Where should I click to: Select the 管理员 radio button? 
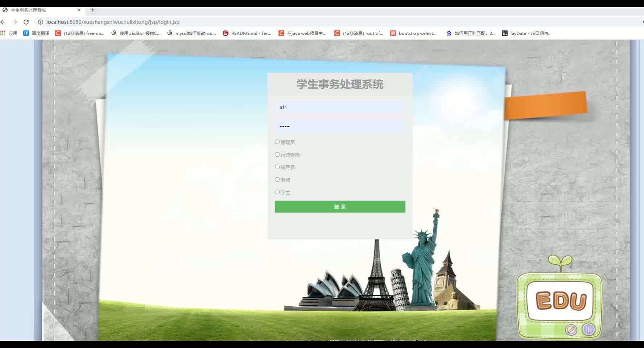click(277, 142)
